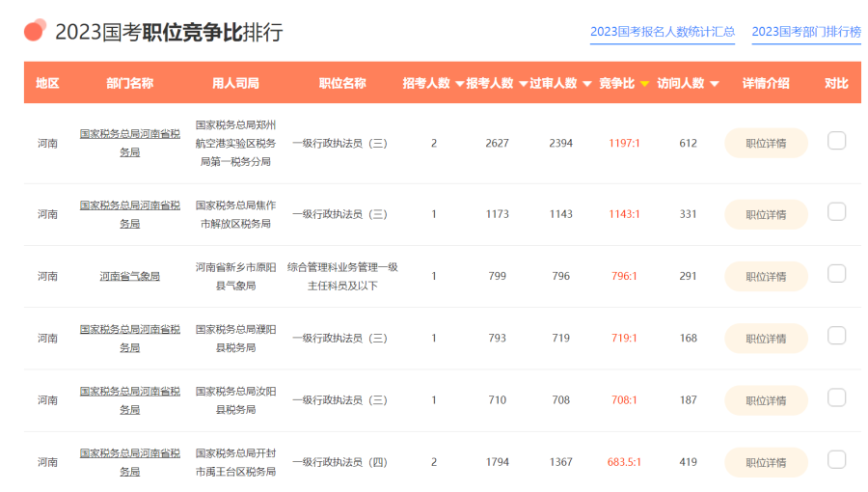The image size is (868, 492).
Task: Enable compare checkbox for 汝阳县税务局 row
Action: (836, 397)
